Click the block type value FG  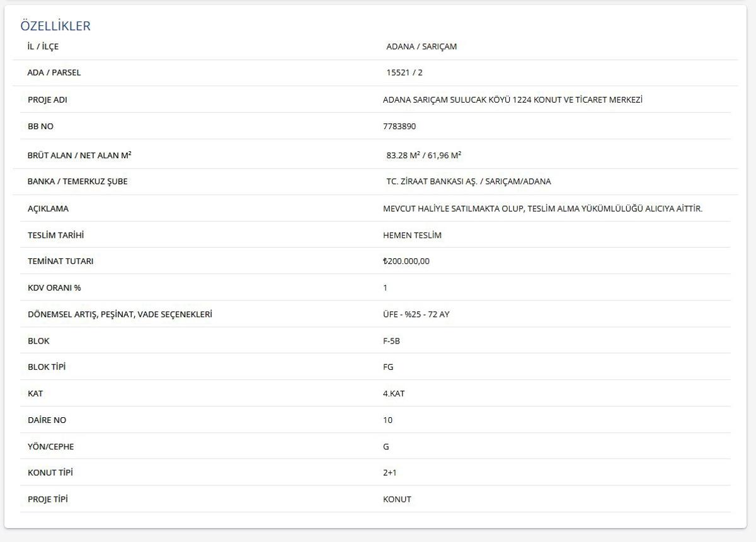click(388, 367)
